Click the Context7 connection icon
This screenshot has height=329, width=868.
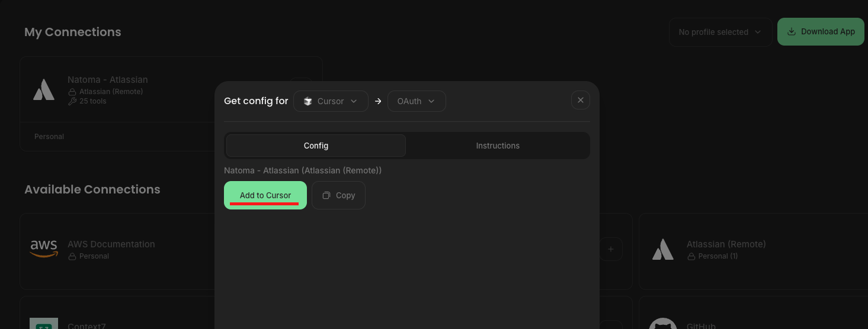coord(44,324)
